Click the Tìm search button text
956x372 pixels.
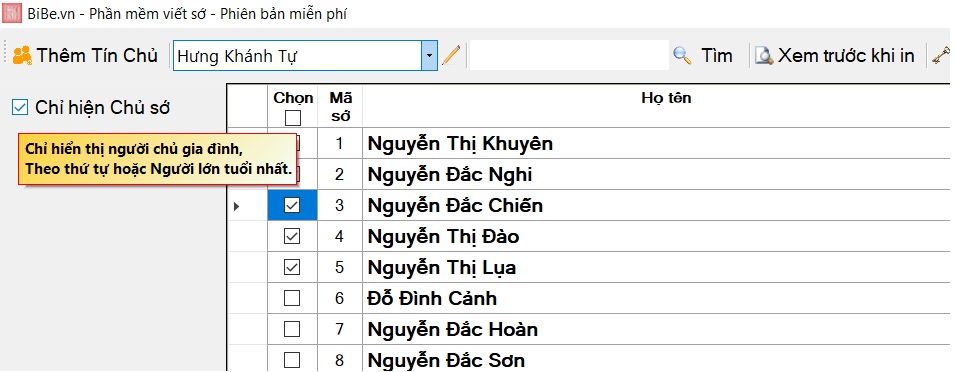(x=716, y=55)
